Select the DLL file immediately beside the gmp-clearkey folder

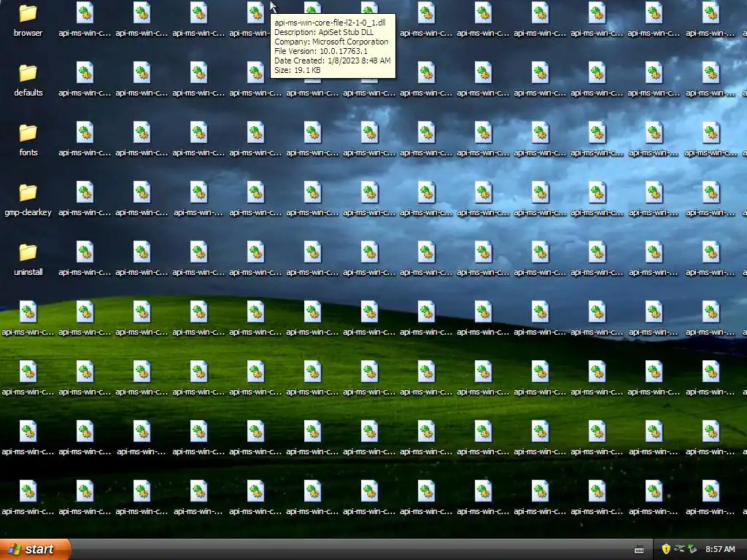click(85, 200)
